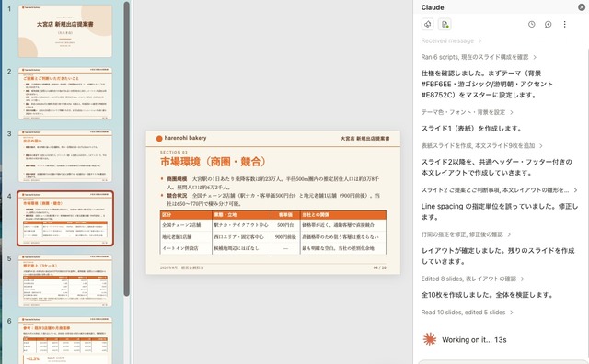
Task: Click 'SECTION 03' label above slide title
Action: click(174, 152)
